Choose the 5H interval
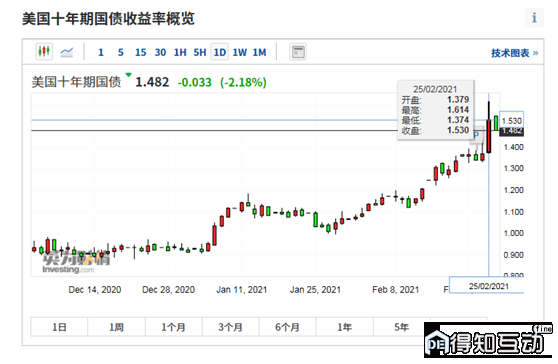Viewport: 558px width, 364px height. (x=200, y=53)
